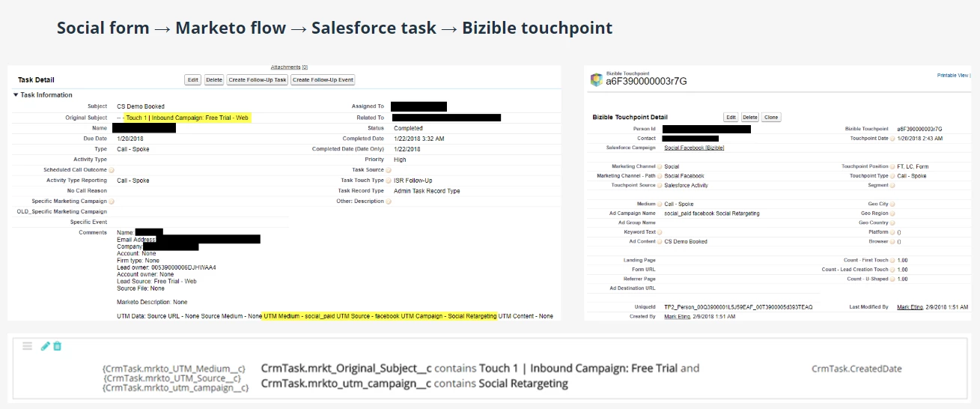Click help icon beside Medium field
Image resolution: width=980 pixels, height=409 pixels.
(660, 204)
